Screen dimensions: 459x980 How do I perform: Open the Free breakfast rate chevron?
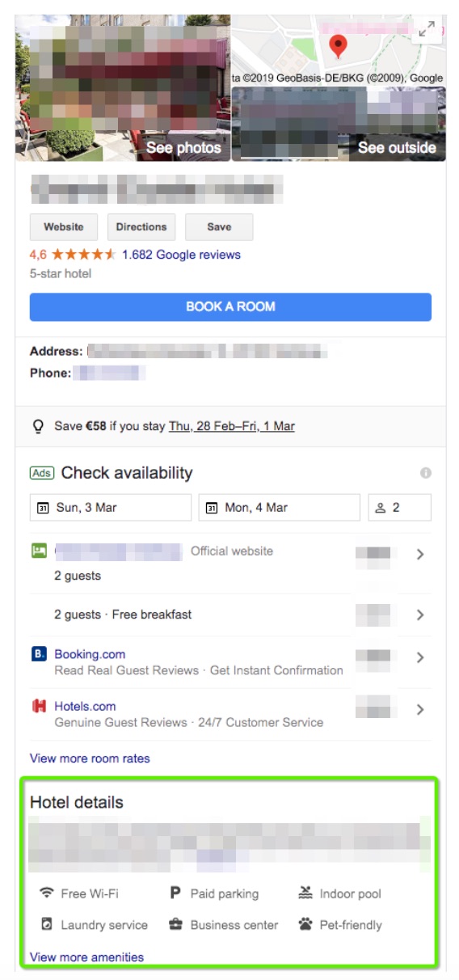click(x=420, y=615)
